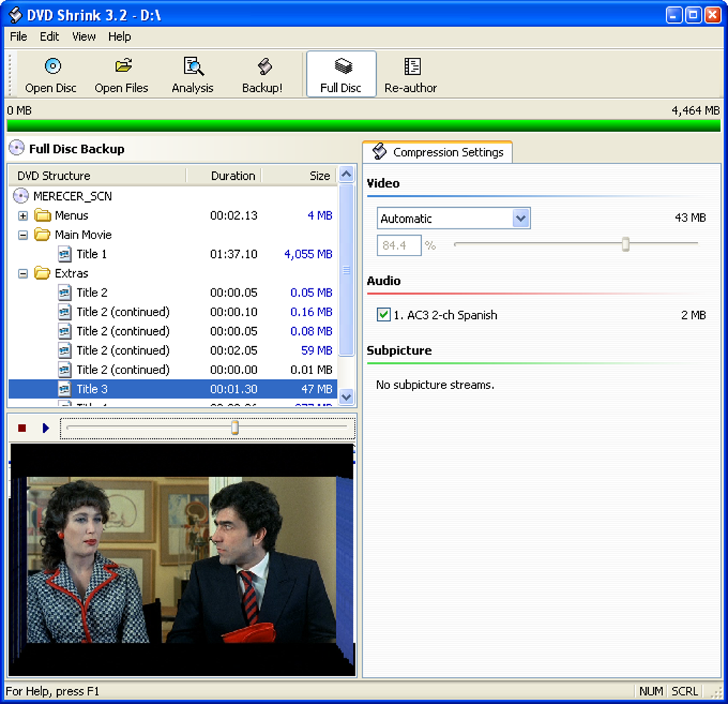
Task: Click the MERECER_SCN disc icon
Action: 21,196
